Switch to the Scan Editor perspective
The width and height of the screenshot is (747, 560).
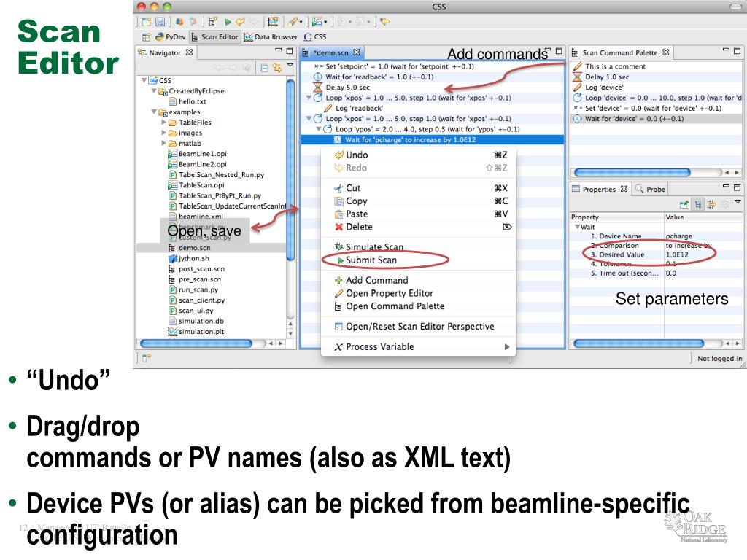click(214, 36)
